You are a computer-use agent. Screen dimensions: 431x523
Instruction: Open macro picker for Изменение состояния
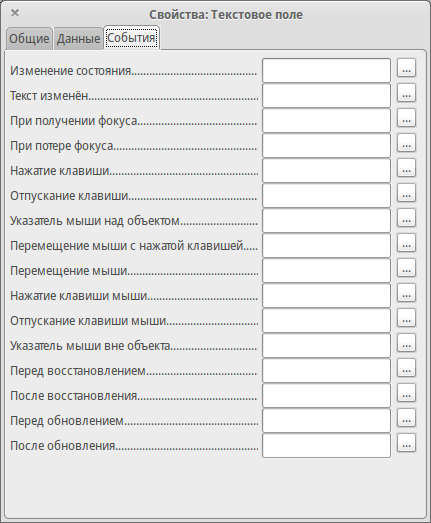(406, 68)
